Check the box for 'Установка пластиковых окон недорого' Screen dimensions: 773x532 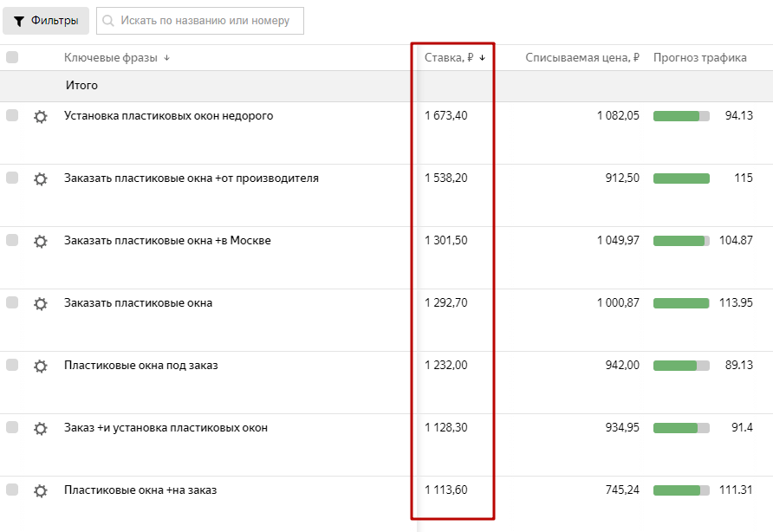[12, 115]
